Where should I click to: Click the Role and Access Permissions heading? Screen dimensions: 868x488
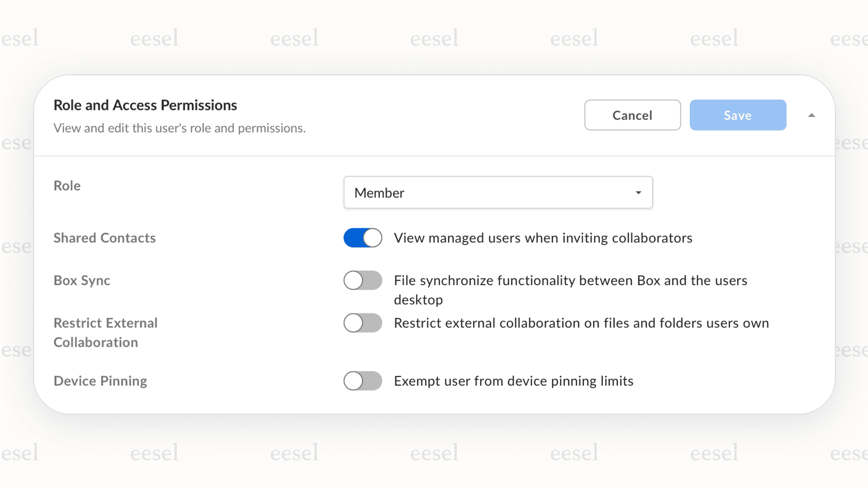coord(145,105)
